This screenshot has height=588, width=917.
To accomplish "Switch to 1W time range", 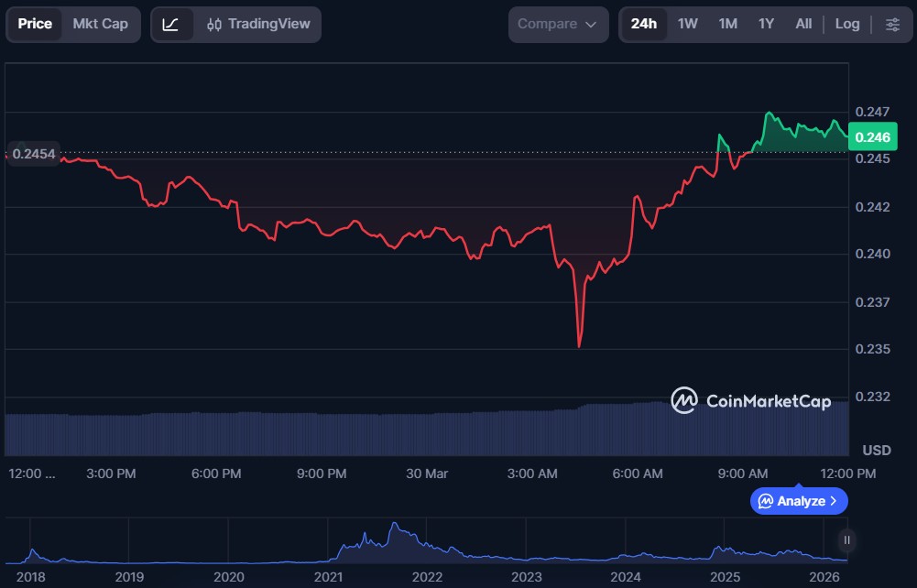I will coord(688,24).
